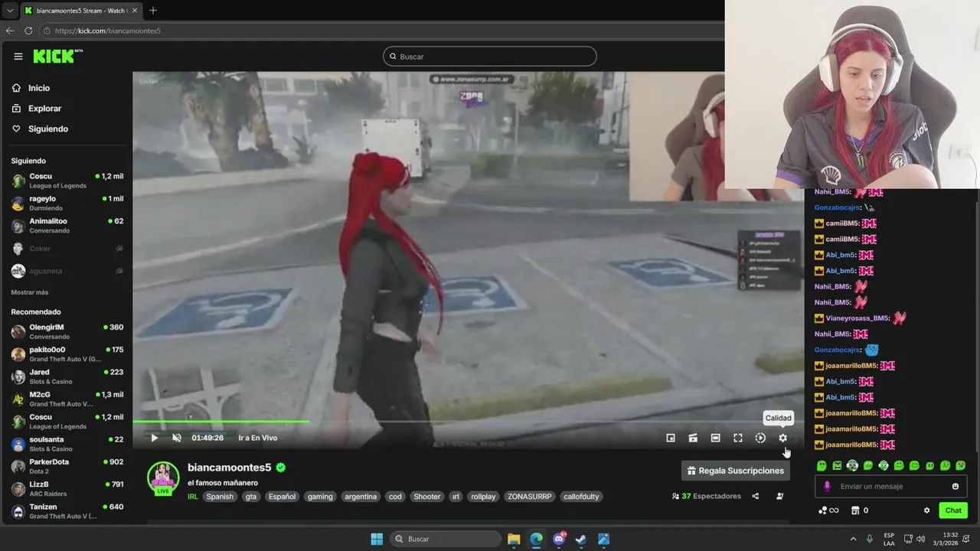The height and width of the screenshot is (551, 980).
Task: Open Discord from taskbar
Action: coord(559,539)
